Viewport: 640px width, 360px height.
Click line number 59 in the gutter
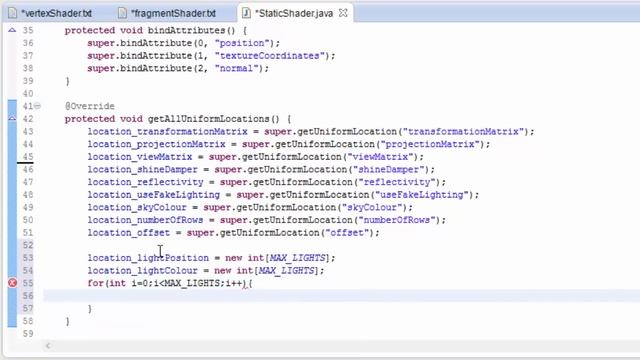pyautogui.click(x=28, y=333)
